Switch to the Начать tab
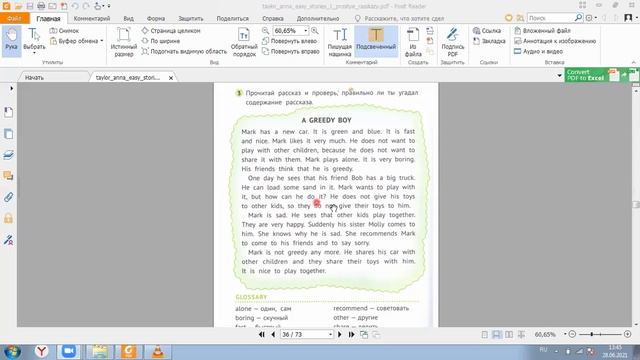 click(34, 77)
